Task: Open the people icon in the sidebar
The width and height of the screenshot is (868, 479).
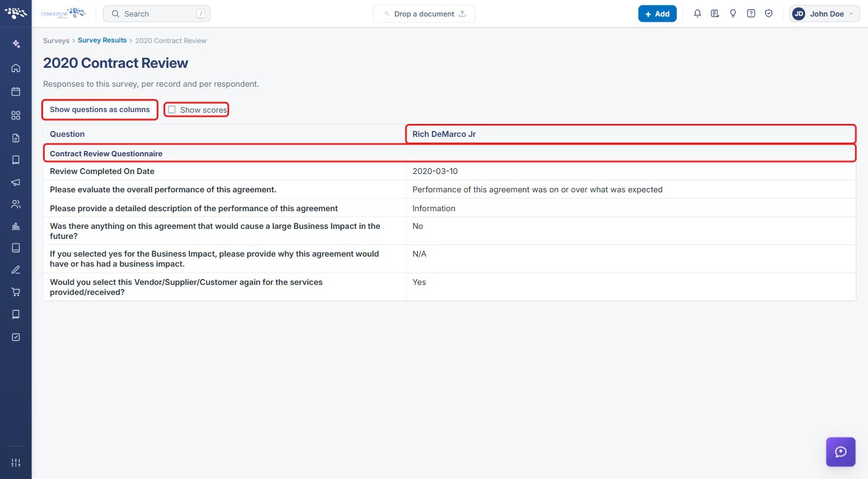Action: coord(16,205)
